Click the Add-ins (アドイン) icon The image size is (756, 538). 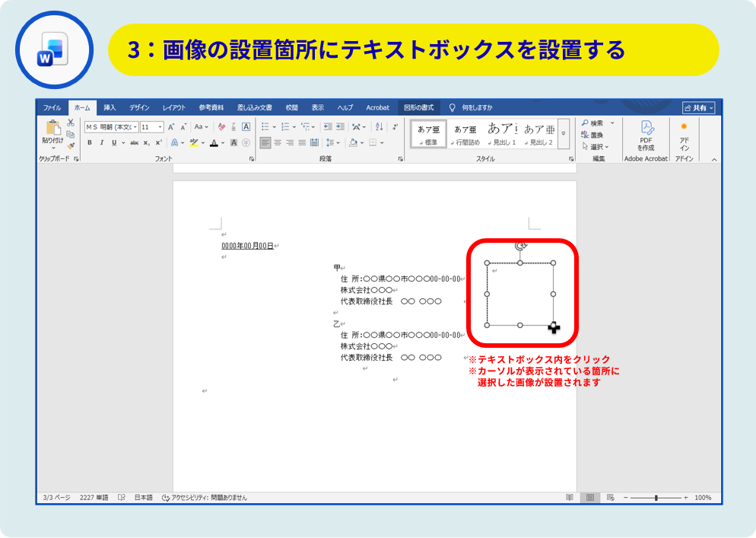(x=684, y=133)
